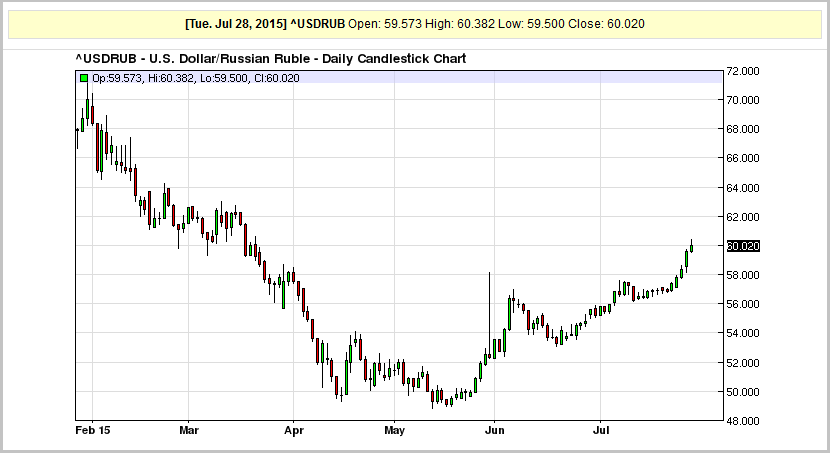Click the 66.000 price axis label
The image size is (830, 453).
click(743, 158)
